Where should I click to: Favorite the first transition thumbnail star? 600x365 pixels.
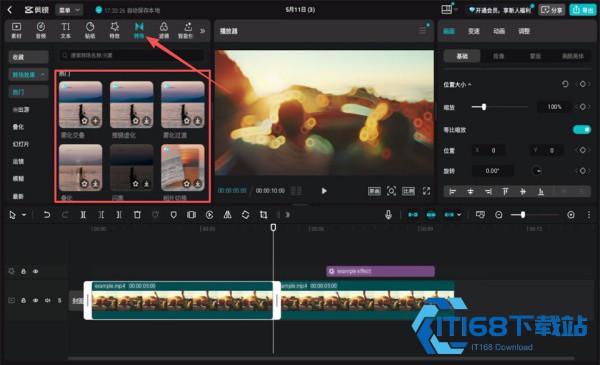coord(85,121)
